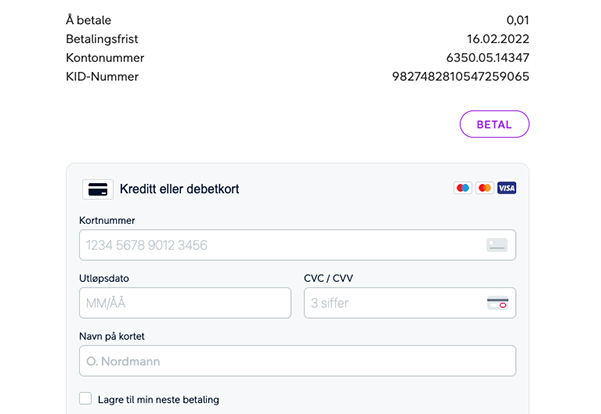
Task: Focus the Navn på kortet field
Action: click(297, 361)
